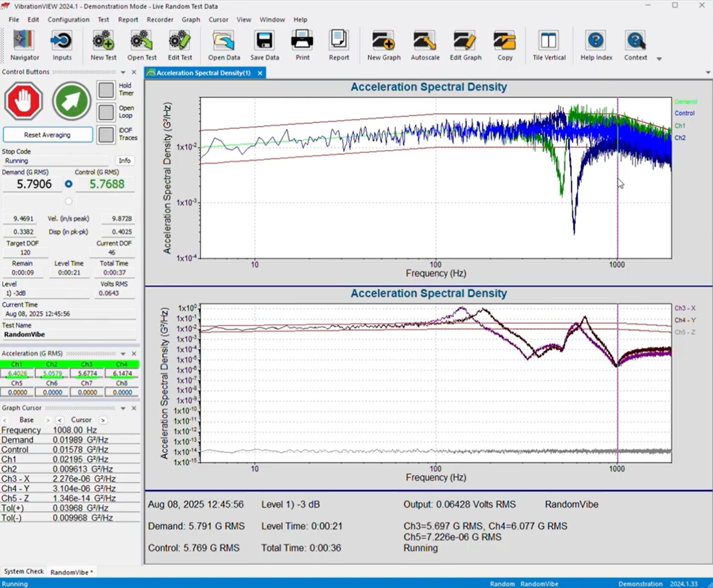Toggle the Control legend trace
This screenshot has height=588, width=713.
(x=684, y=113)
